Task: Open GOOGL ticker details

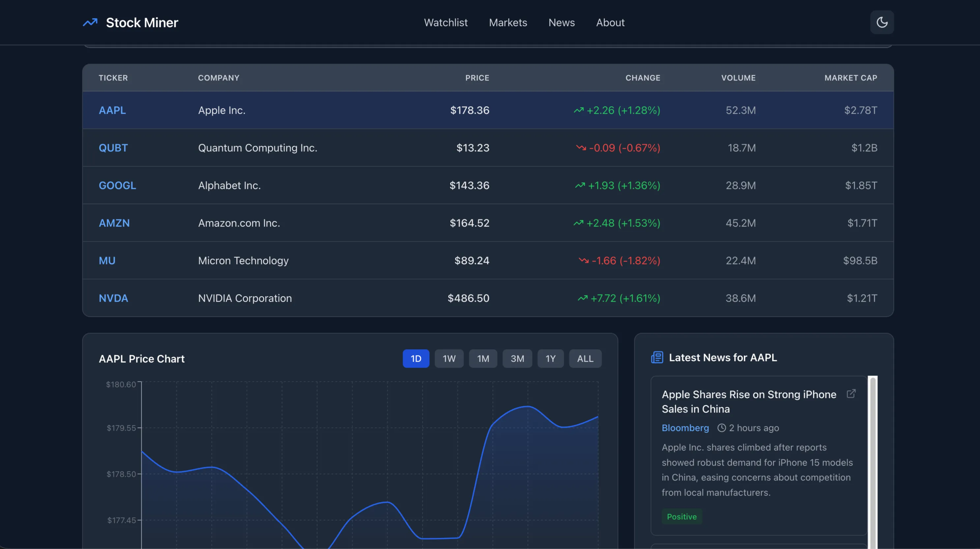Action: click(117, 185)
